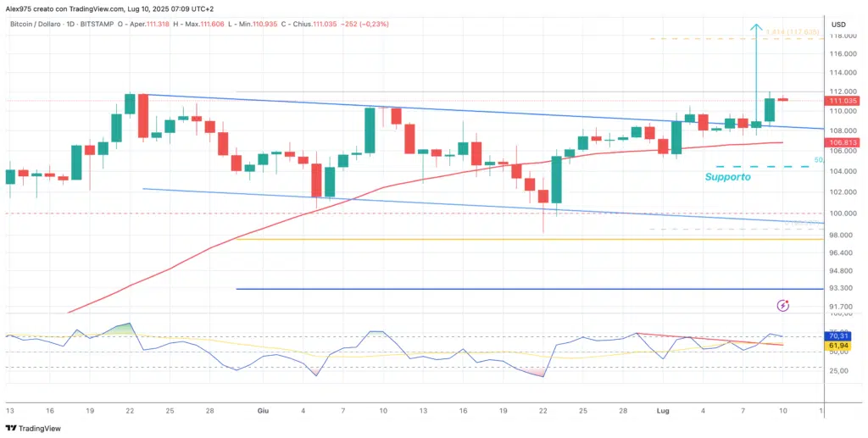Click the Supporto text annotation
The image size is (868, 438).
(726, 178)
